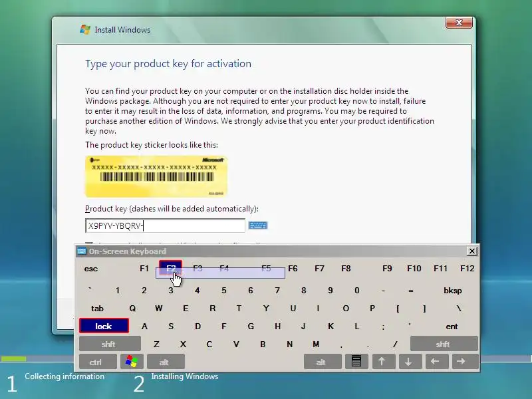
Task: Click the down arrow key
Action: (409, 362)
